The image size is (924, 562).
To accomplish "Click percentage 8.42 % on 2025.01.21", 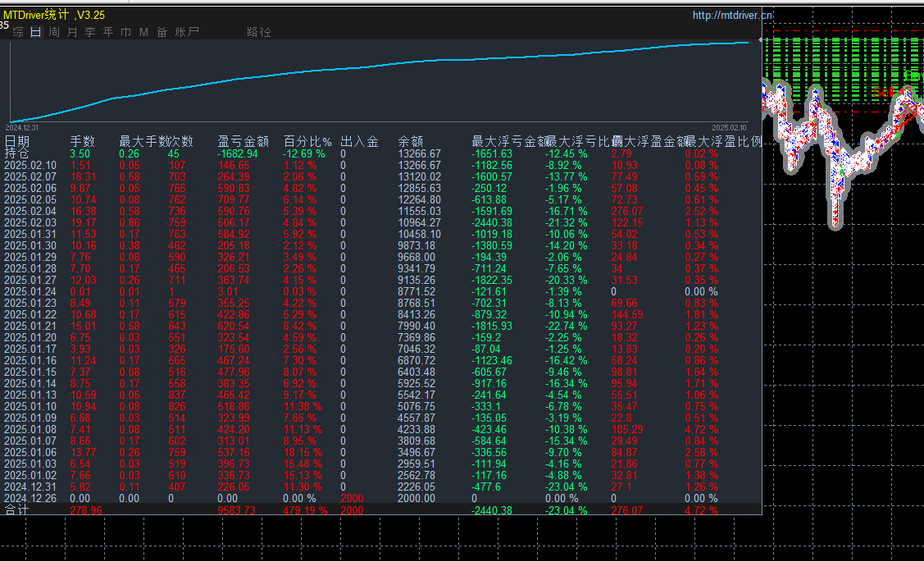I will [300, 326].
